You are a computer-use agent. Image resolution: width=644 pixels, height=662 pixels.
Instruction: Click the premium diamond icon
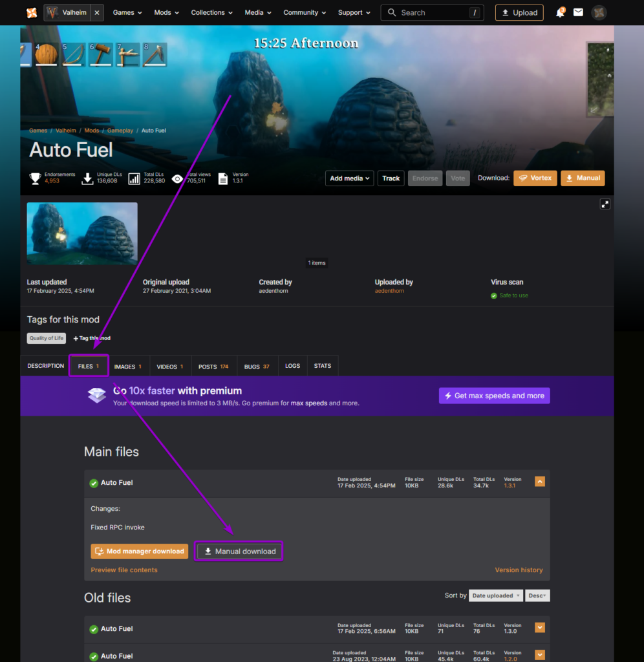tap(97, 395)
